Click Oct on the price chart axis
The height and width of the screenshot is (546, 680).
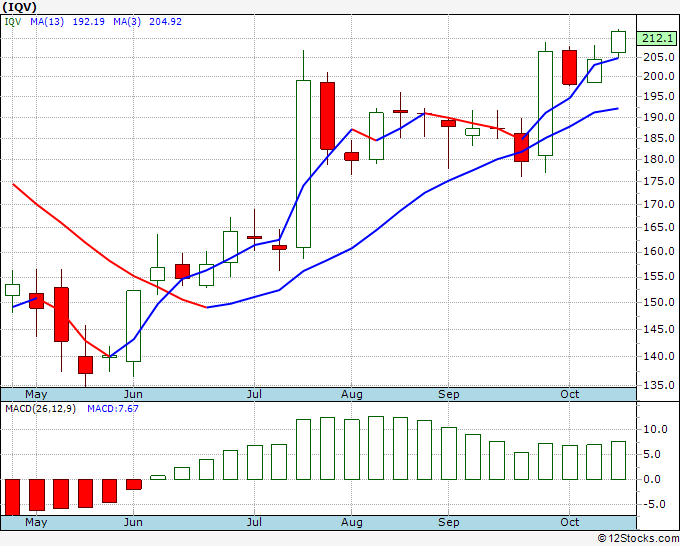[x=569, y=395]
